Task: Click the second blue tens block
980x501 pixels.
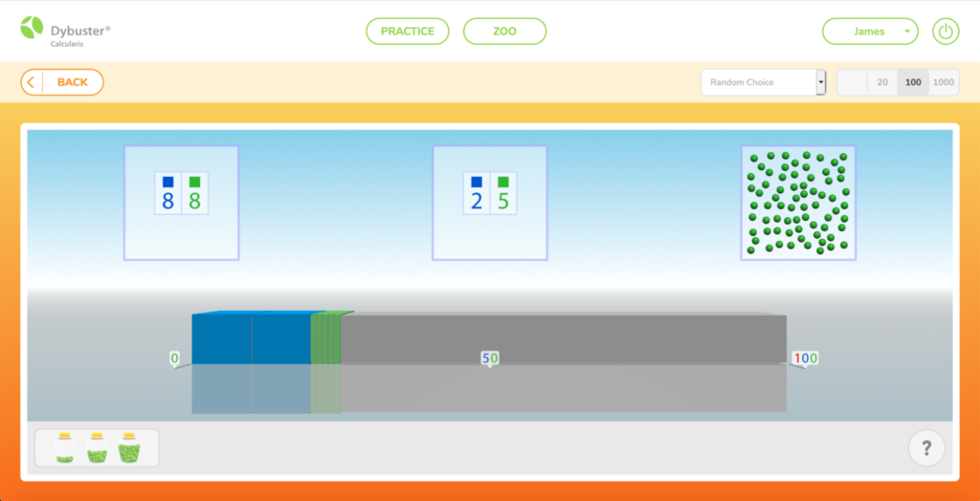Action: [281, 338]
